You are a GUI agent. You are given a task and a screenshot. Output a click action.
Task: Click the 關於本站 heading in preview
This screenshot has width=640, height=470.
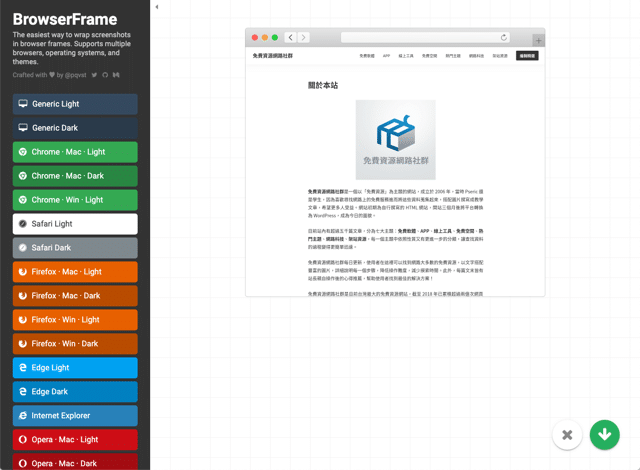coord(323,85)
